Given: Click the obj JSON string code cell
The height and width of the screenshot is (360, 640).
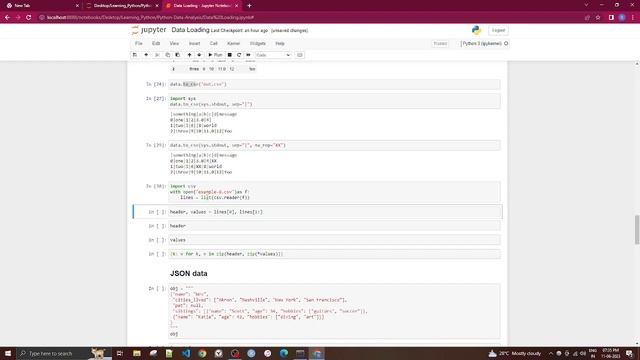Looking at the screenshot, I should coord(334,311).
